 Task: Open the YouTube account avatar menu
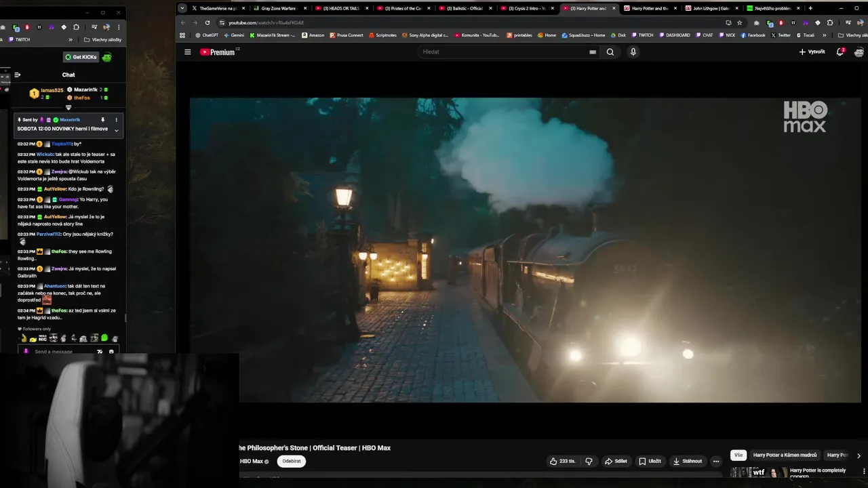[859, 52]
